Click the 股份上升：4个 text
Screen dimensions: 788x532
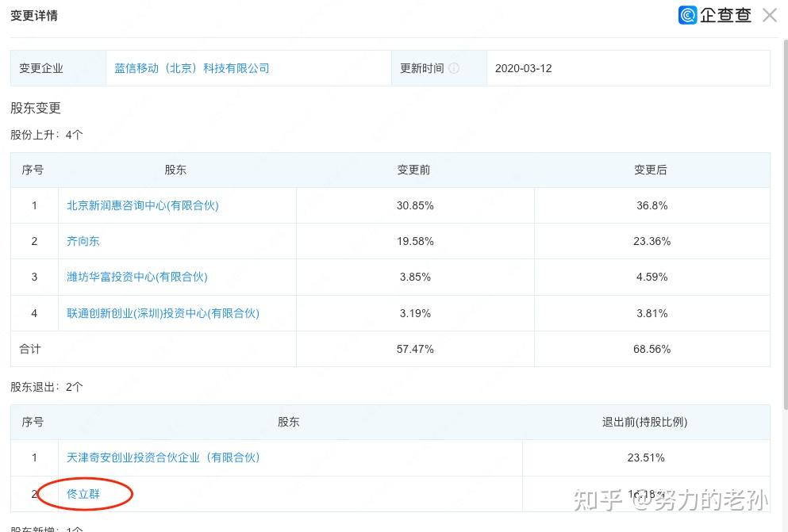point(46,135)
